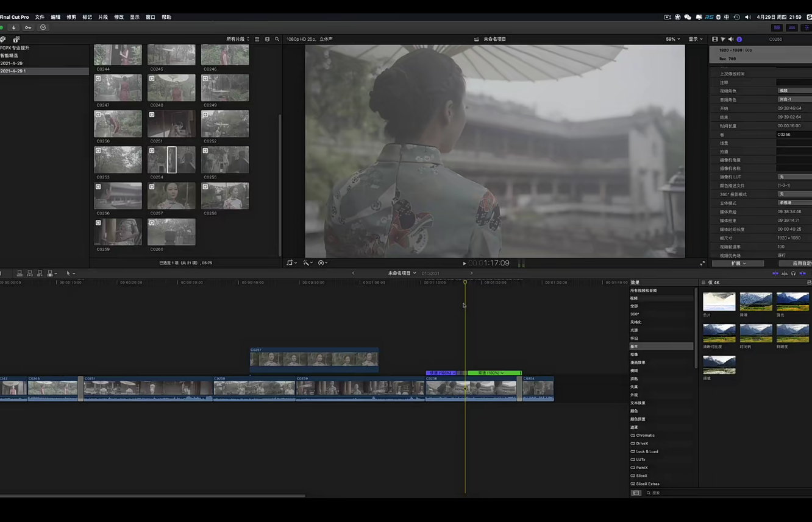Open the 未命名项目 timeline project dropdown

coord(402,273)
